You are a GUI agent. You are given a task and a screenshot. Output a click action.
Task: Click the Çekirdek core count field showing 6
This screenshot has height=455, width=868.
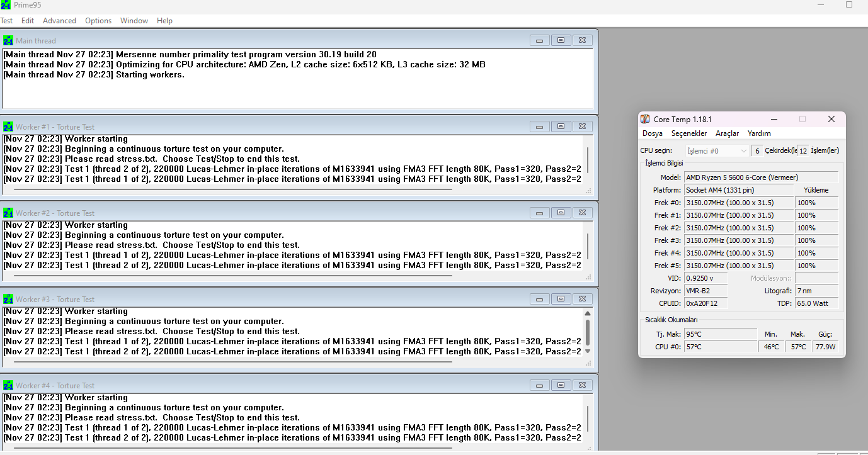pos(757,151)
